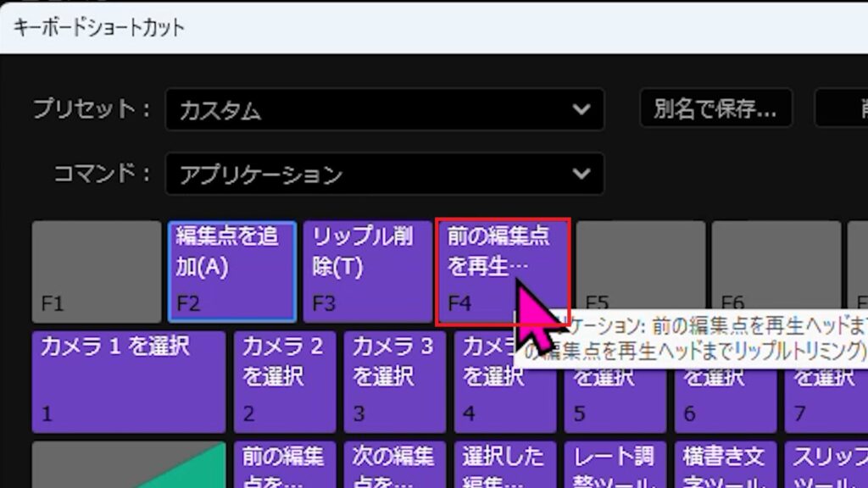Open the Commands dropdown showing アプリケーション
The width and height of the screenshot is (868, 488).
pos(381,174)
